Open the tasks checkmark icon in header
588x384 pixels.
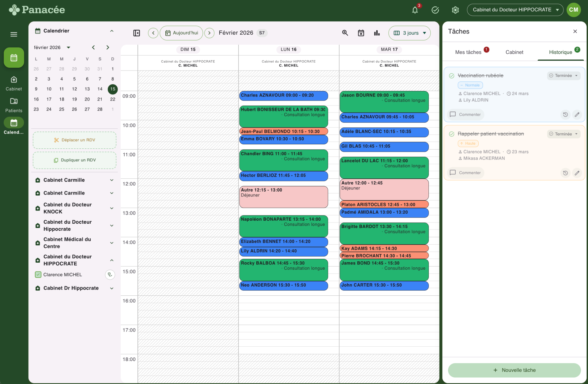pos(435,10)
